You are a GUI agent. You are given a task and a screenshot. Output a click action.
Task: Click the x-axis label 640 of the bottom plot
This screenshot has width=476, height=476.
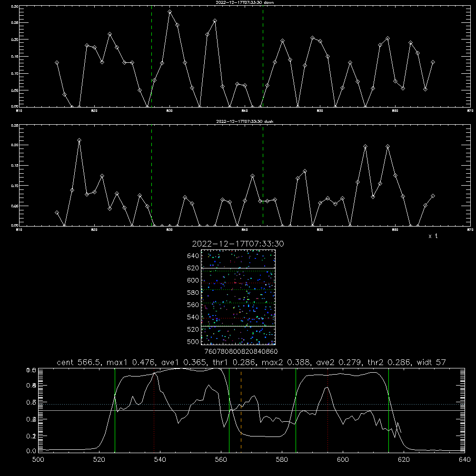coord(465,460)
